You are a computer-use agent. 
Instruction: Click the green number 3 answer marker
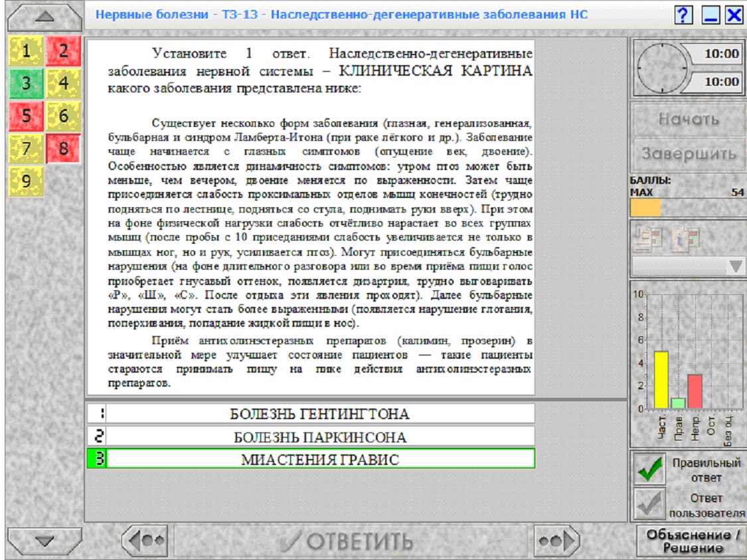click(x=97, y=459)
